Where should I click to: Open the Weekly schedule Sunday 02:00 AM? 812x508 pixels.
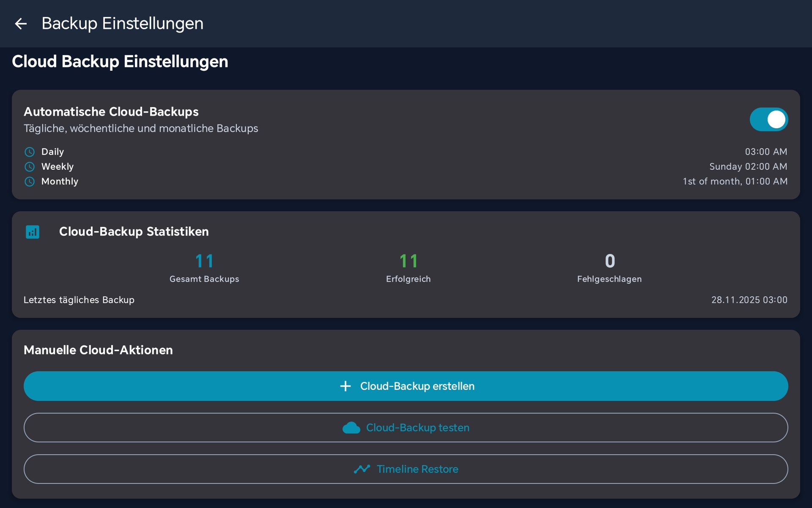(747, 166)
